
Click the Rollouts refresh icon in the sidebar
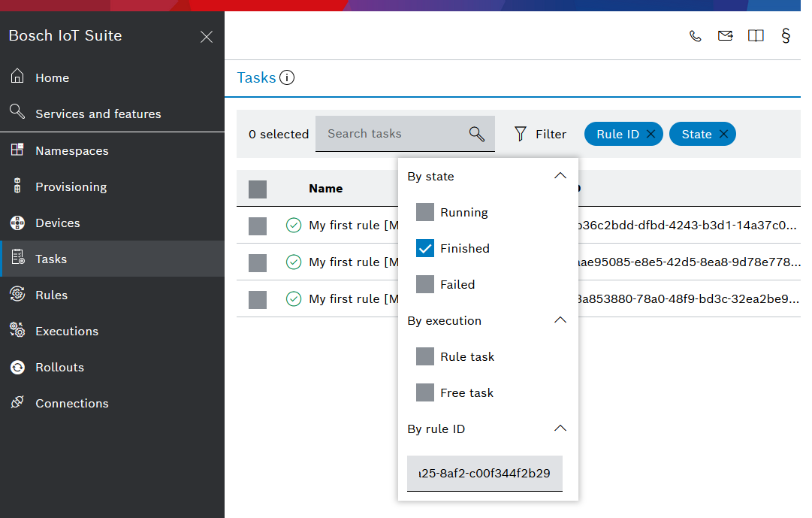point(17,367)
